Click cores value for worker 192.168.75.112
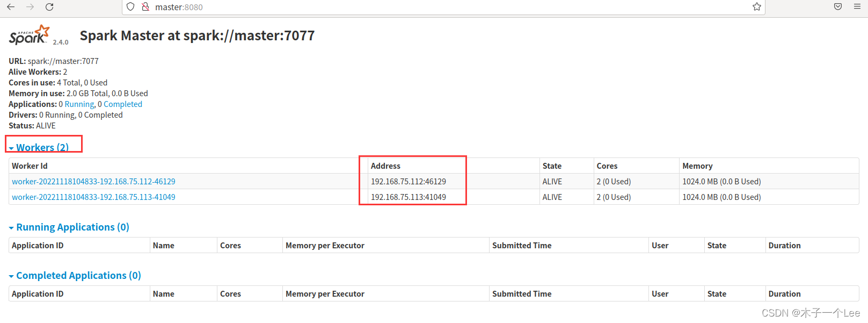 (614, 182)
